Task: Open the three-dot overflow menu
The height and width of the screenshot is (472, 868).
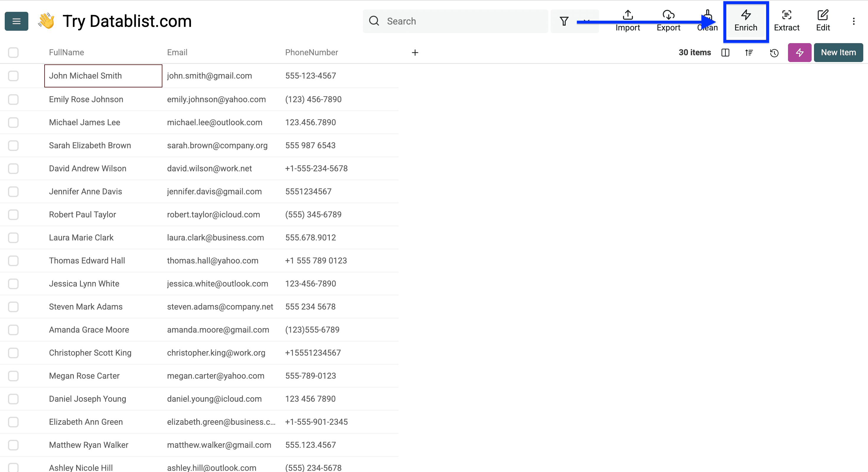Action: pyautogui.click(x=854, y=21)
